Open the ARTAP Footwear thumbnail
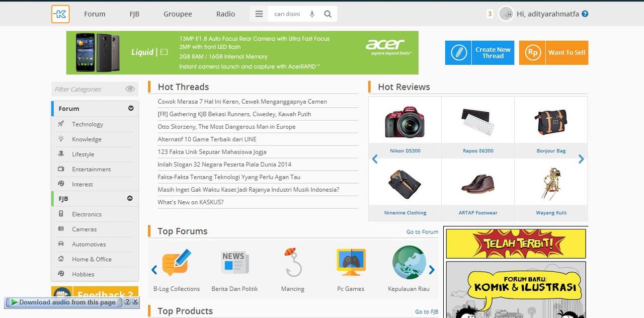This screenshot has width=644, height=318. pos(478,184)
